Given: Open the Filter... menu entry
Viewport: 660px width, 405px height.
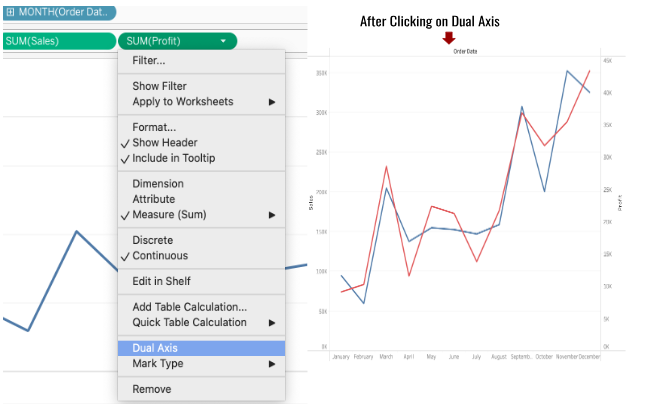Looking at the screenshot, I should click(149, 61).
